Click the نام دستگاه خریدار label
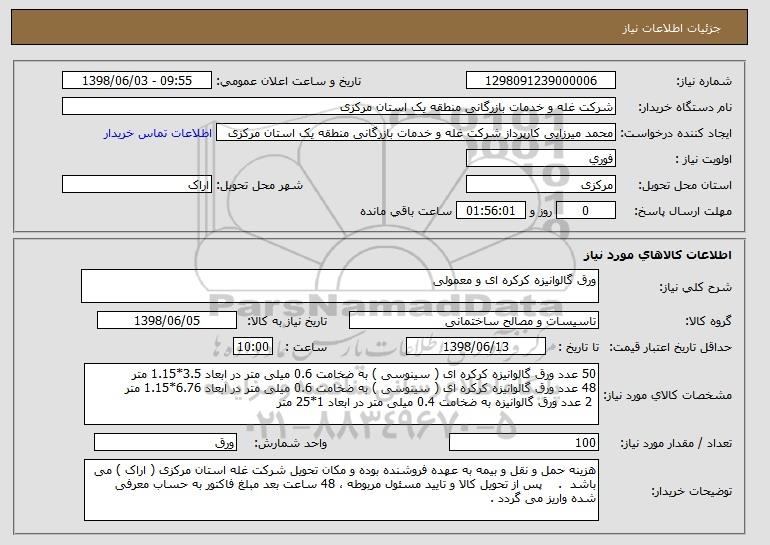770x545 pixels. pos(685,108)
